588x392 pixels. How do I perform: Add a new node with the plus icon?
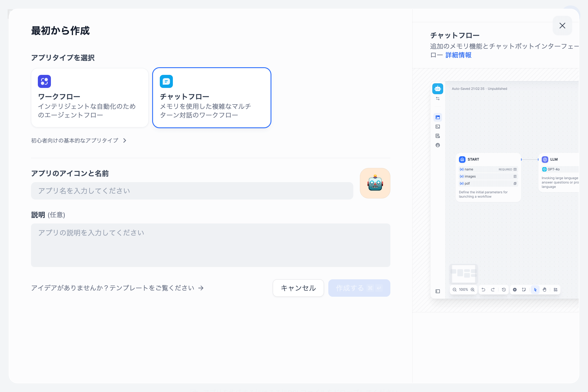[x=514, y=290]
